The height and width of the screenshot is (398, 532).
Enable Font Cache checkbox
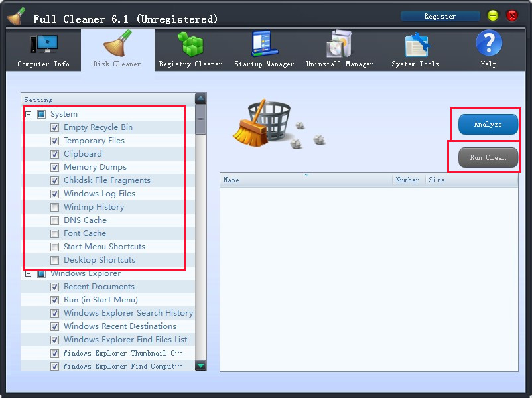pos(54,233)
